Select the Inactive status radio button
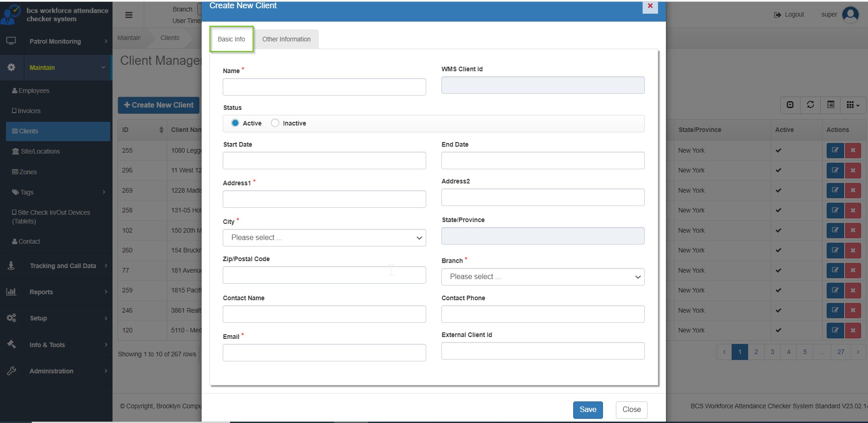868x423 pixels. (275, 123)
